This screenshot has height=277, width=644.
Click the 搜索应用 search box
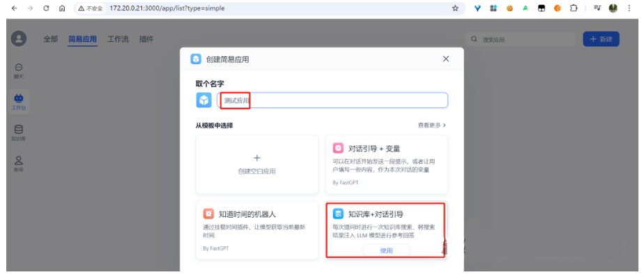(521, 39)
